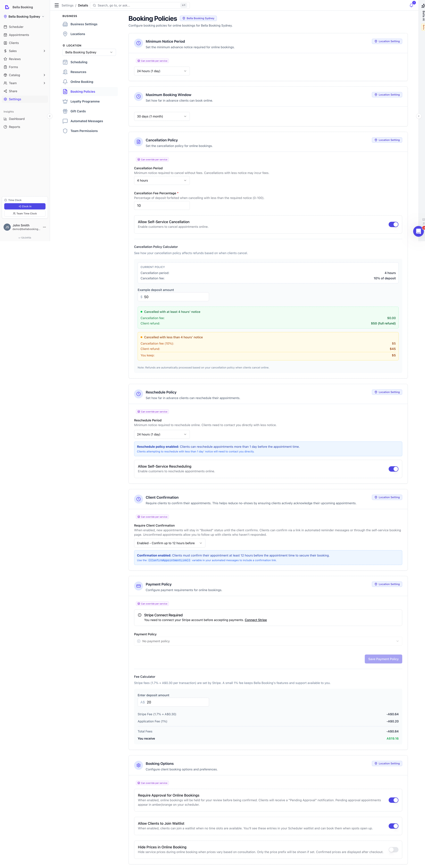Collapse the left sidebar with arrow handle
Image resolution: width=425 pixels, height=868 pixels.
click(50, 116)
